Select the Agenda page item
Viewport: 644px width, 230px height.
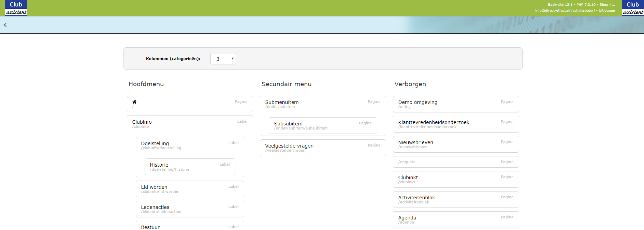407,218
